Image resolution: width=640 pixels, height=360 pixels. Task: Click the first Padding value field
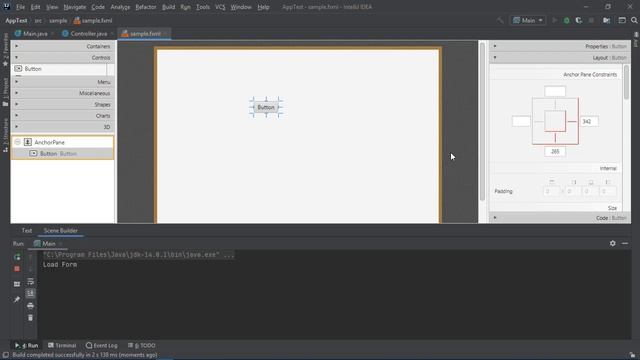point(551,191)
